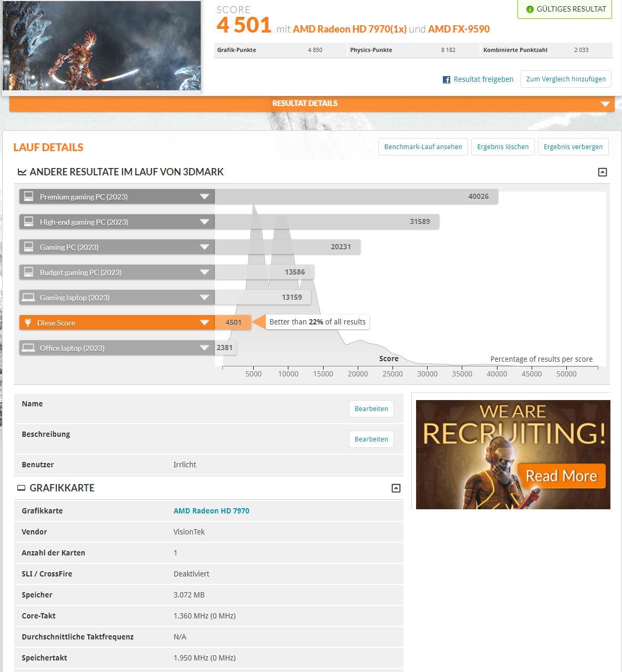Click the benchmark scene thumbnail image
Screen dimensions: 622x672
tap(101, 45)
